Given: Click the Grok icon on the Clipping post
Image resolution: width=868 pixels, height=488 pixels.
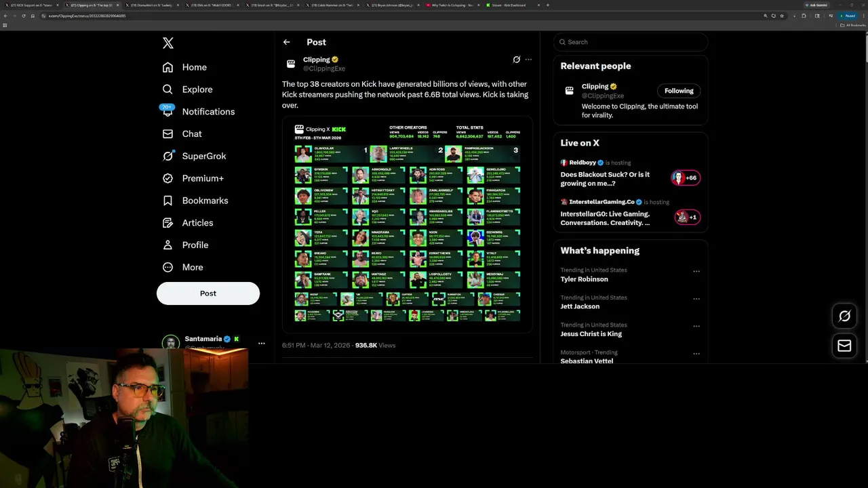Looking at the screenshot, I should (x=516, y=60).
